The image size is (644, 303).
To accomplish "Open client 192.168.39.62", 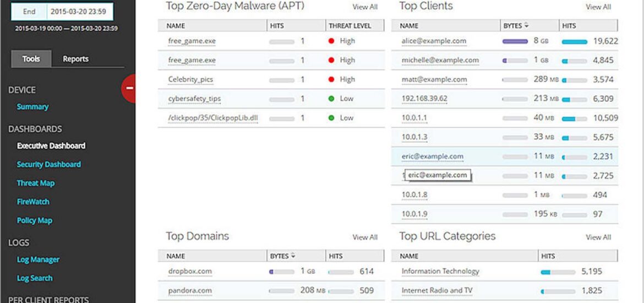I will [424, 99].
